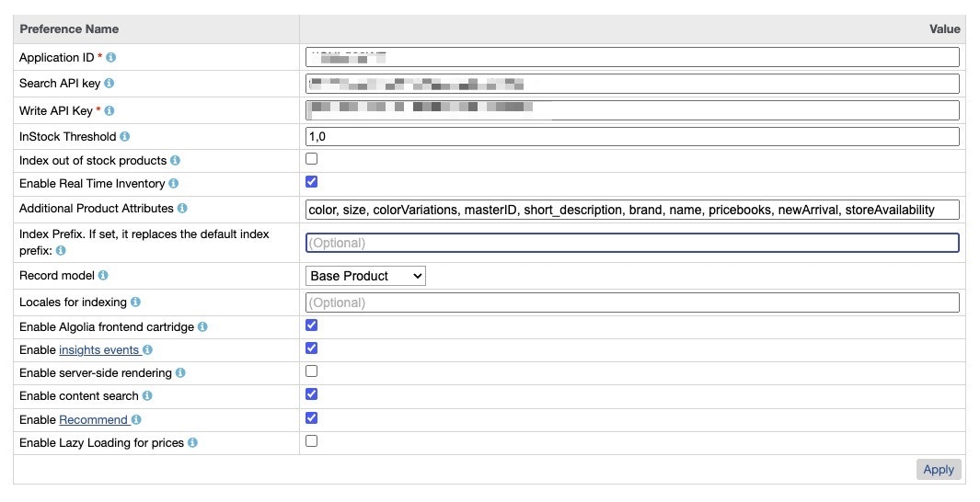This screenshot has width=980, height=502.
Task: Enable server-side rendering checkbox
Action: 311,371
